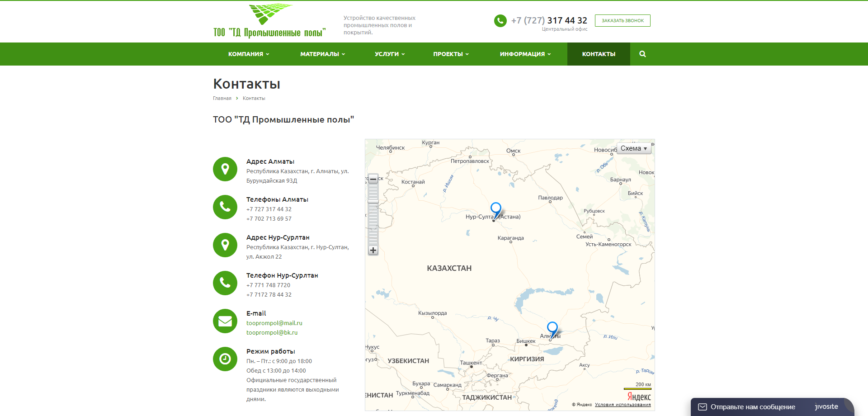Image resolution: width=868 pixels, height=416 pixels.
Task: Click the Центральный офис caption
Action: click(565, 29)
